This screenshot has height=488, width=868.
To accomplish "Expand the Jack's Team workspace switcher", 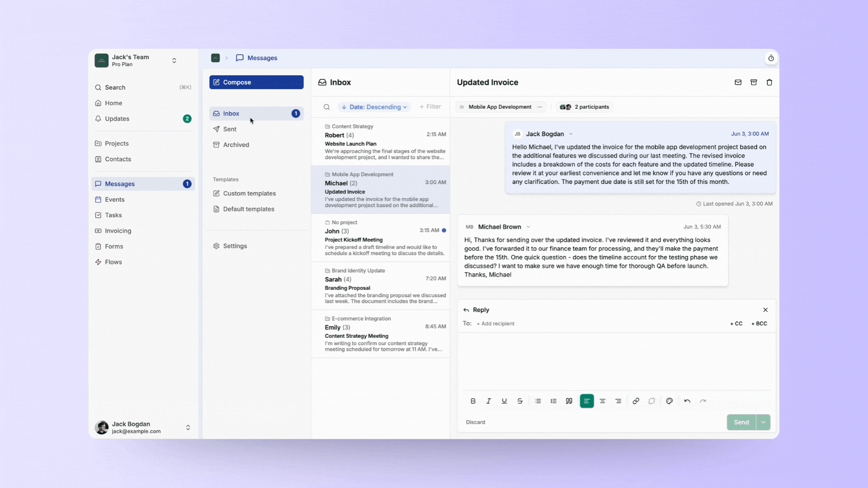I will point(174,61).
